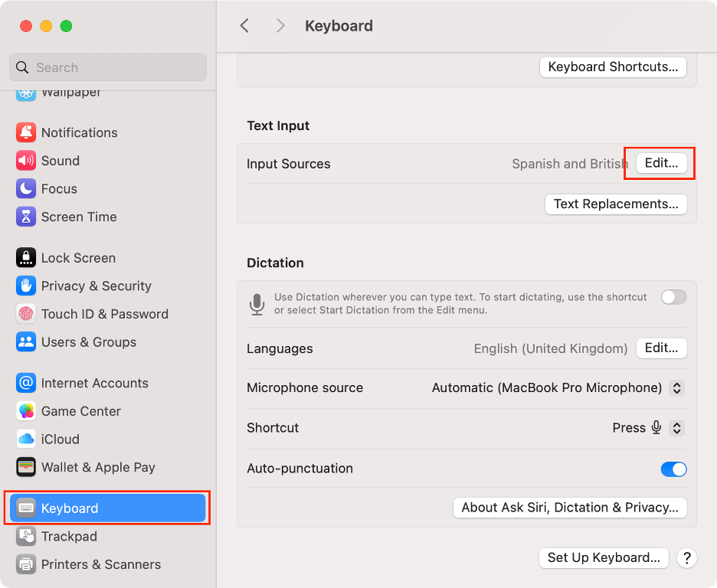
Task: Enable Dictation with its toggle switch
Action: [673, 297]
